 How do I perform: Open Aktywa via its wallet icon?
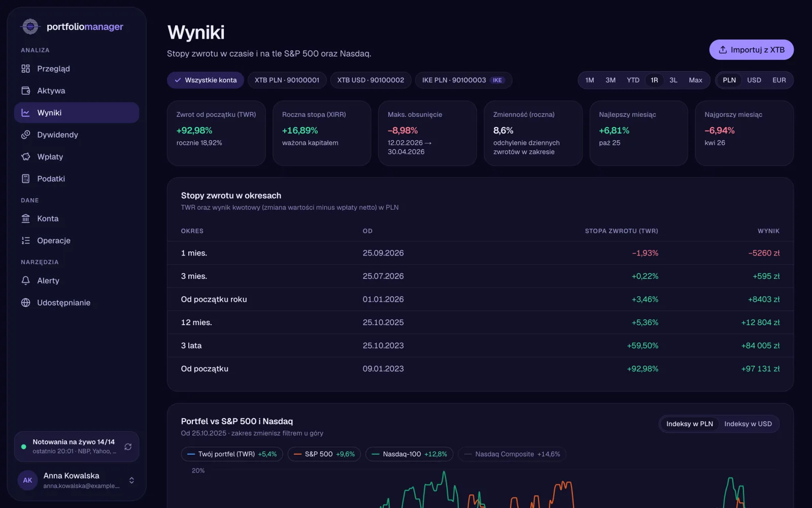(26, 90)
